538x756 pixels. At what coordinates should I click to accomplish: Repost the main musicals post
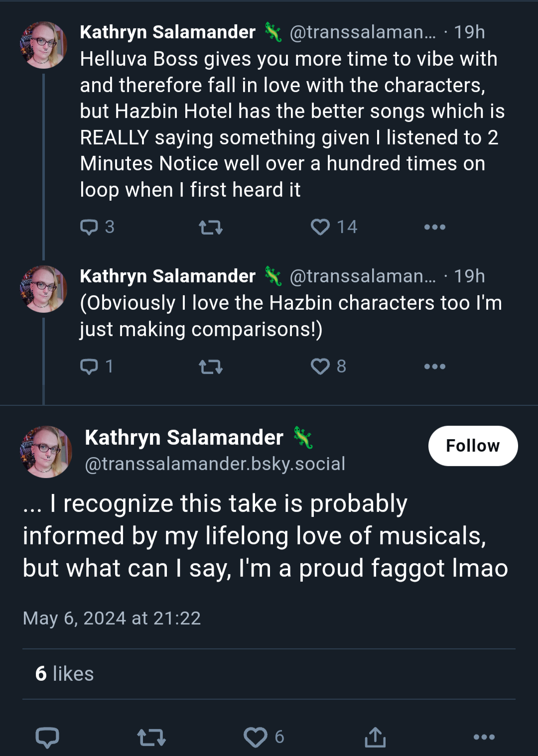(x=151, y=737)
